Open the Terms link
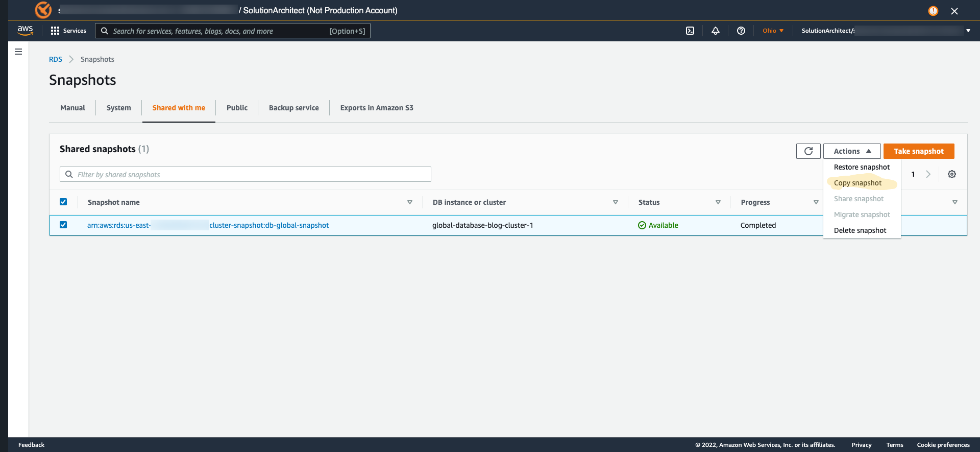Image resolution: width=980 pixels, height=452 pixels. 895,445
